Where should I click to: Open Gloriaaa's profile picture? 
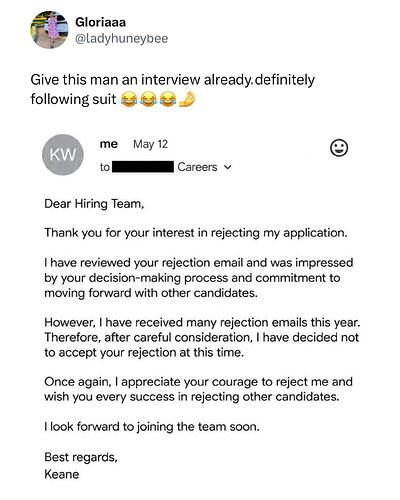50,30
